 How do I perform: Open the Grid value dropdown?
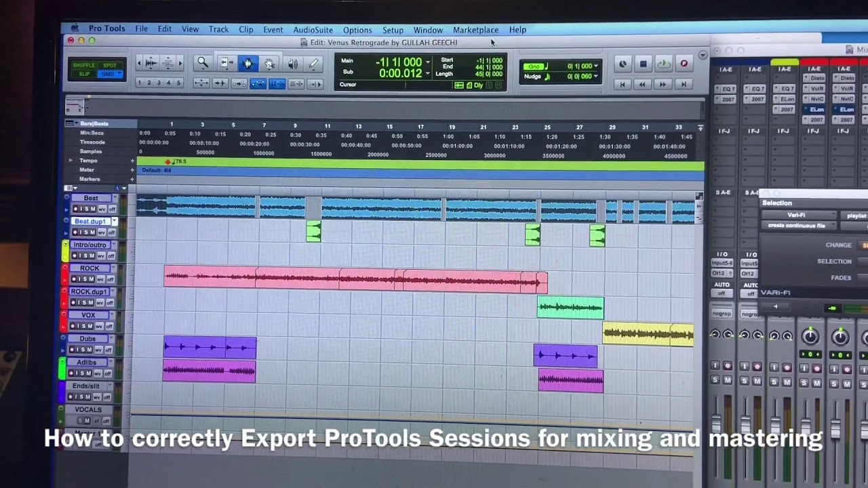click(x=596, y=66)
